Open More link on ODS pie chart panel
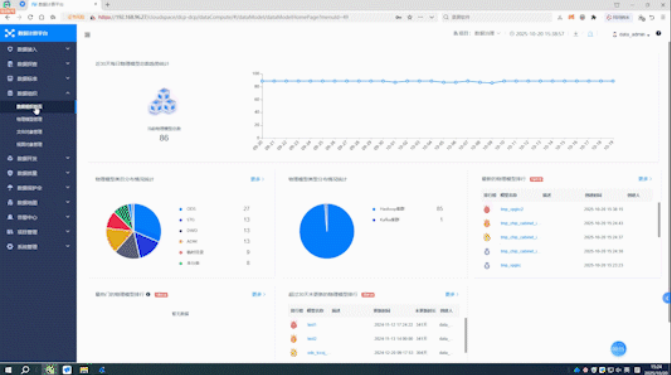The image size is (671, 375). 257,179
